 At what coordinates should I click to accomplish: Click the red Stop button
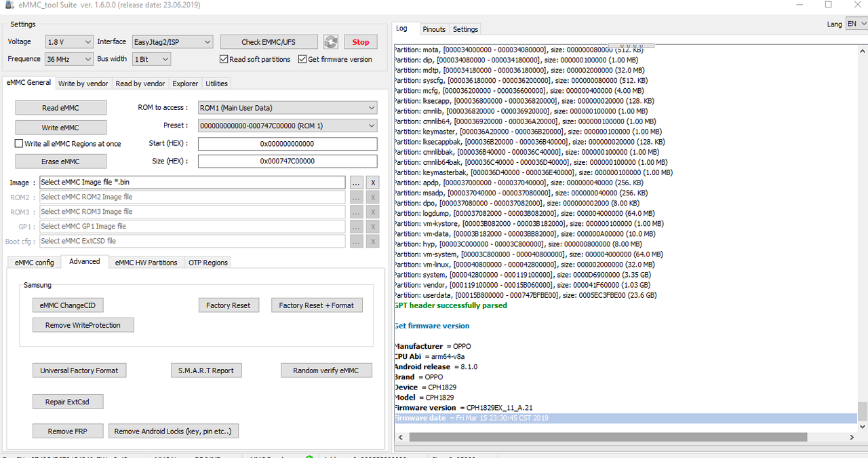(x=361, y=42)
